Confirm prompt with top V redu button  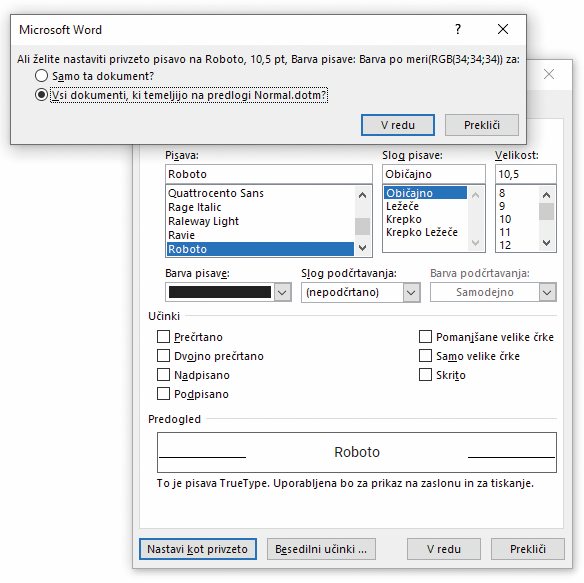397,125
